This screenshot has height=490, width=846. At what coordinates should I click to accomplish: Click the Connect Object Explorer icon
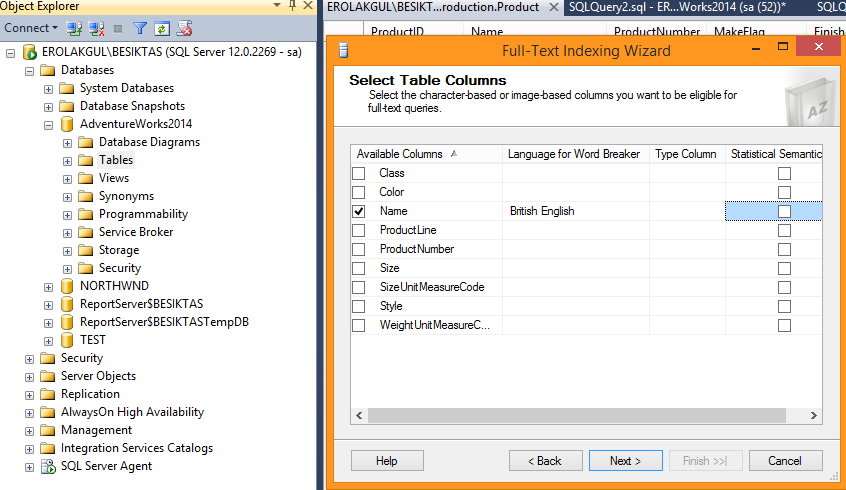(x=75, y=28)
